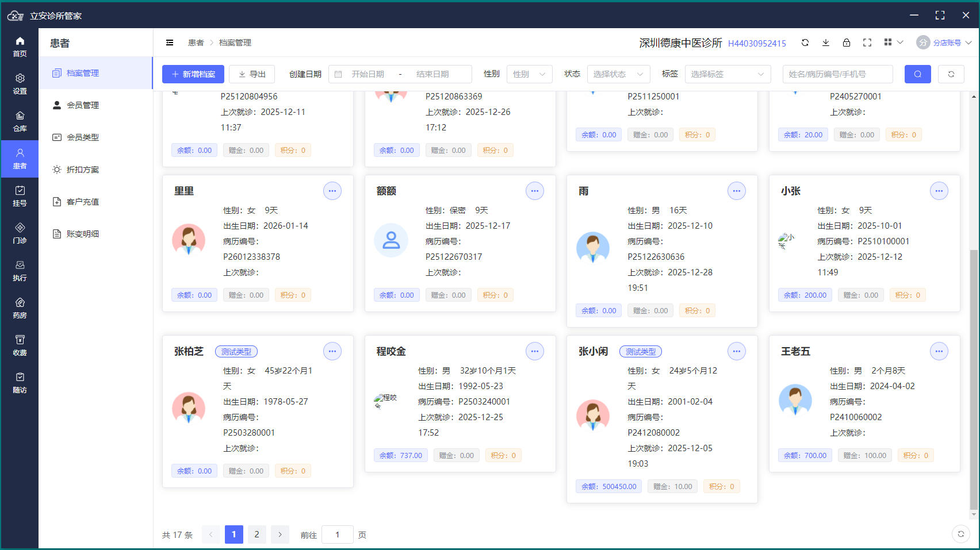The image size is (980, 550).
Task: Open more options for patient 程咬金
Action: coord(535,351)
